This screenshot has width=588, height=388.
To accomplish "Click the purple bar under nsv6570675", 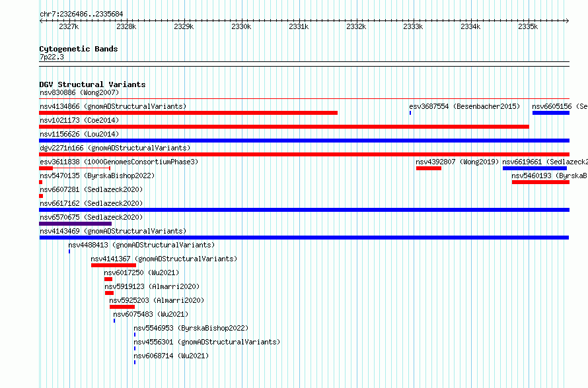I will pos(75,224).
